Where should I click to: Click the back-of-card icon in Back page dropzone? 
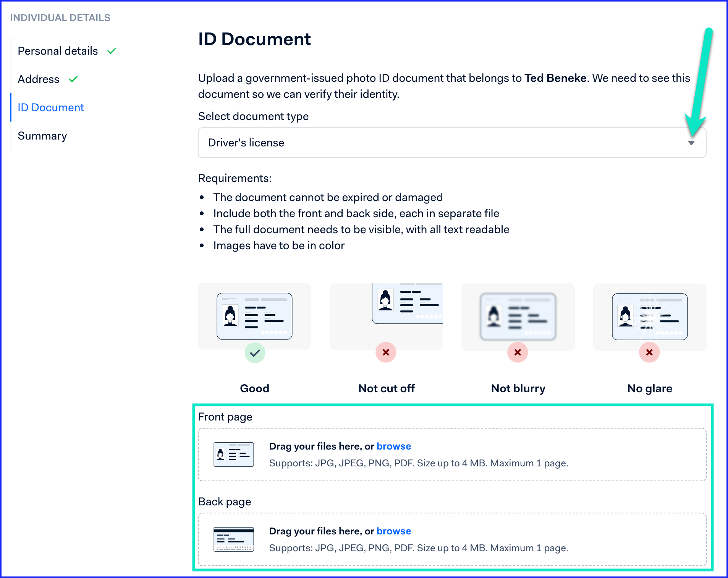pos(234,539)
